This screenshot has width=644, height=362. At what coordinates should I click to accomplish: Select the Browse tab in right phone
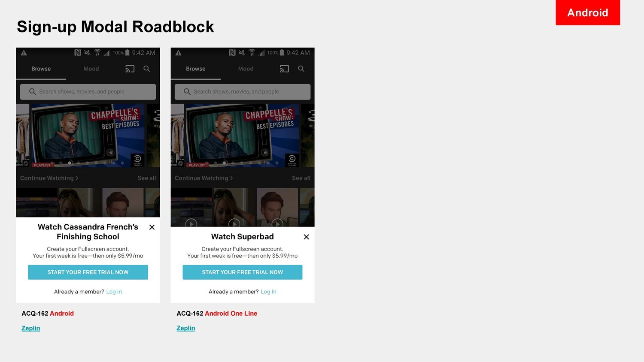coord(196,69)
